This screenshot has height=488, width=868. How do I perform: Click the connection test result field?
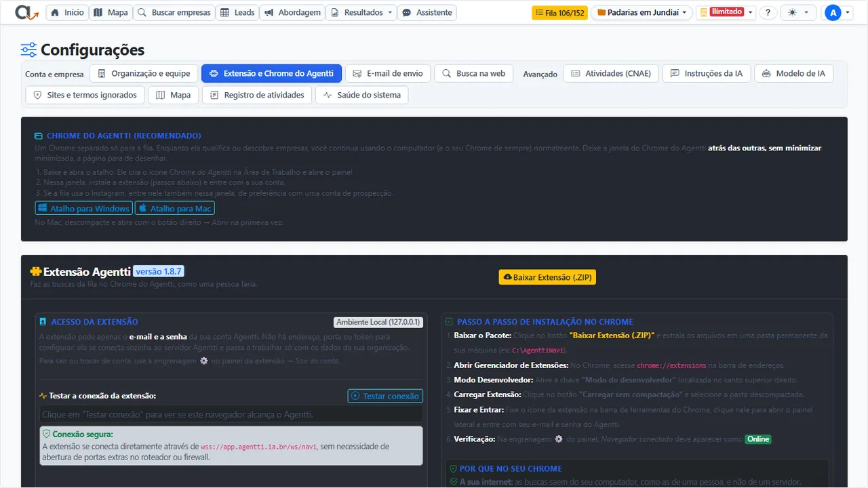pos(231,414)
